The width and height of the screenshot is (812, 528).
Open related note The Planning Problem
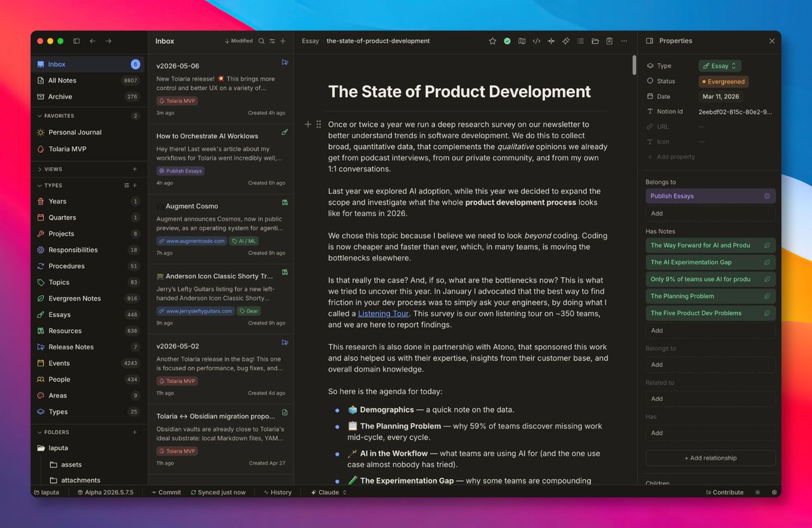point(710,296)
